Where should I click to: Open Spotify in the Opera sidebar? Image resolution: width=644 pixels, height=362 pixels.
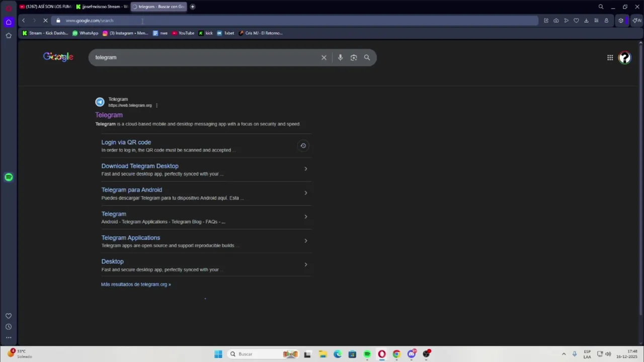tap(9, 177)
